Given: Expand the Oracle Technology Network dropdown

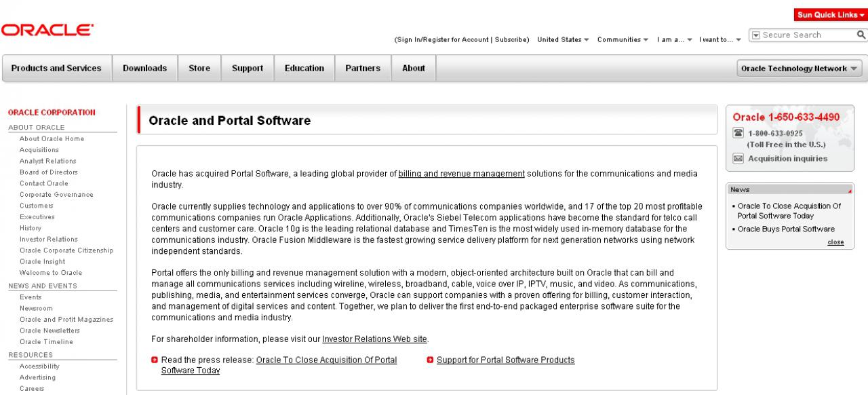Looking at the screenshot, I should pos(800,69).
